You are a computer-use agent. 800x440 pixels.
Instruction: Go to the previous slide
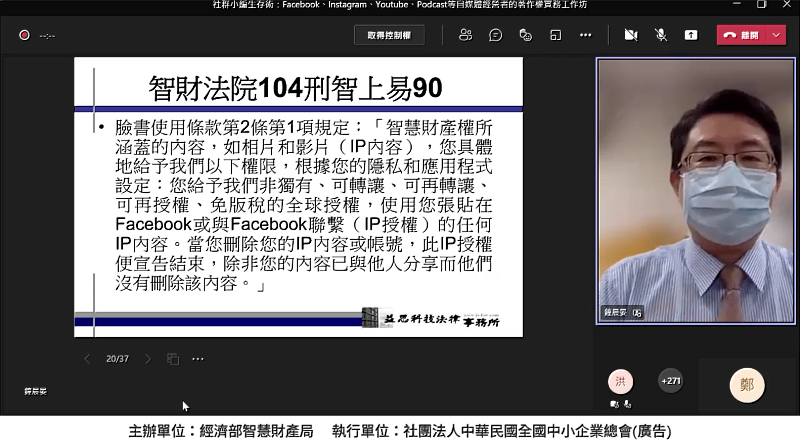(x=87, y=359)
